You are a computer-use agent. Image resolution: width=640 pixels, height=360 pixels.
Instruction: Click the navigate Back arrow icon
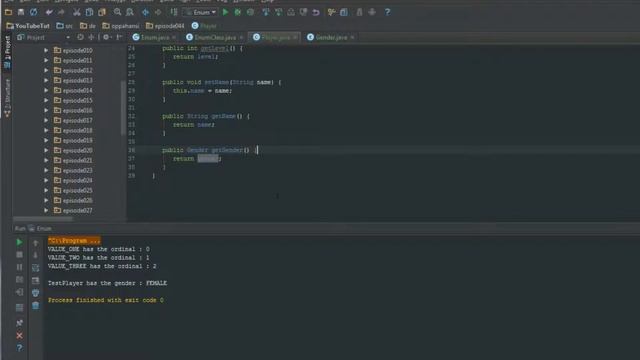click(x=145, y=12)
